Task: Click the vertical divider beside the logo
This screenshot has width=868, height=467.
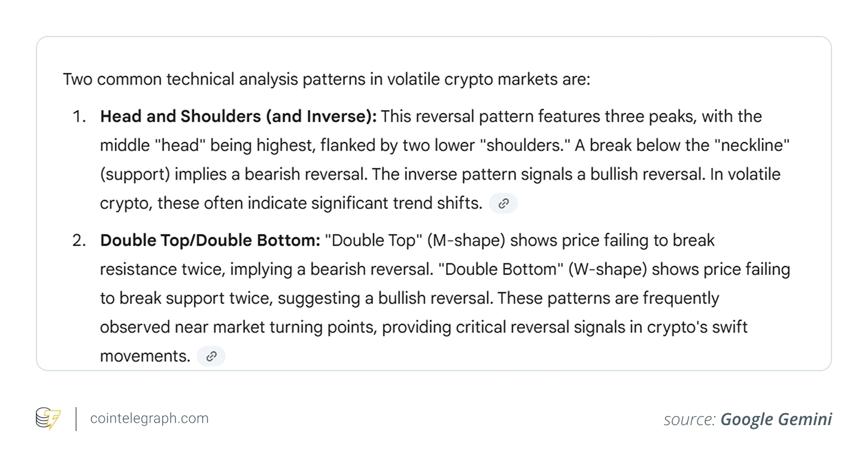Action: point(76,419)
